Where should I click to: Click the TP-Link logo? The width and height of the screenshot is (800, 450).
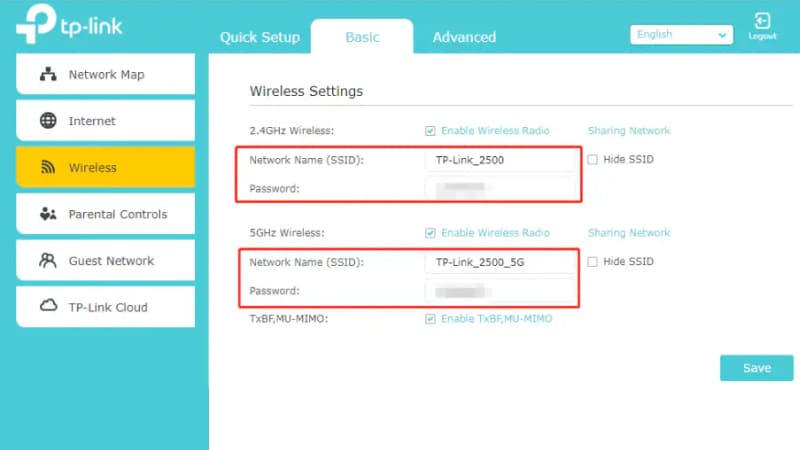[x=69, y=24]
